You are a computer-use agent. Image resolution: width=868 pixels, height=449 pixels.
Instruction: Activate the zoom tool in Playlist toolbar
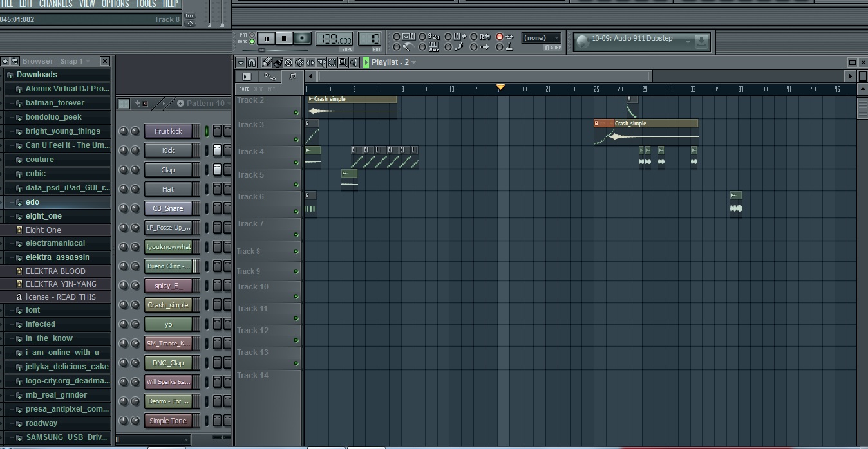pos(343,62)
